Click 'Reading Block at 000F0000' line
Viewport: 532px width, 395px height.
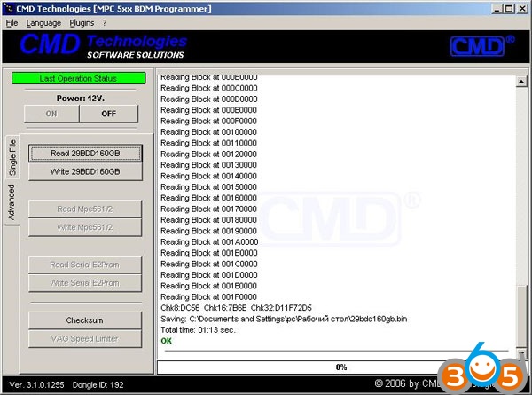click(208, 122)
